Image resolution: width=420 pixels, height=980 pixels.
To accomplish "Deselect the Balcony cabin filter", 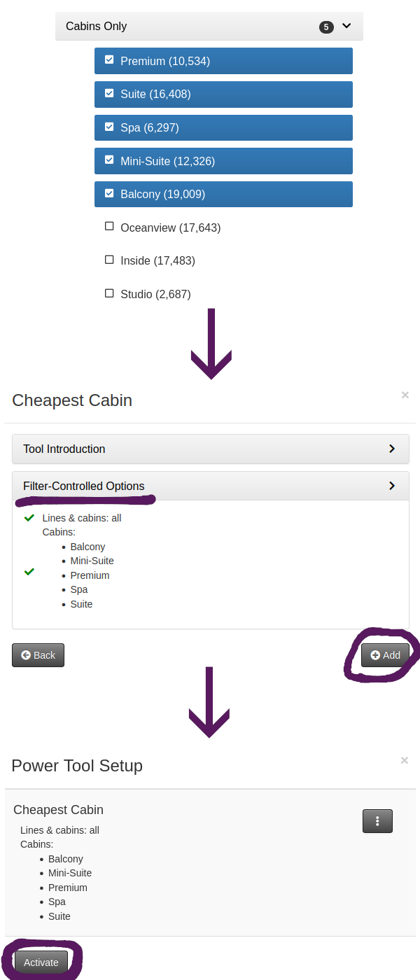I will (x=109, y=193).
